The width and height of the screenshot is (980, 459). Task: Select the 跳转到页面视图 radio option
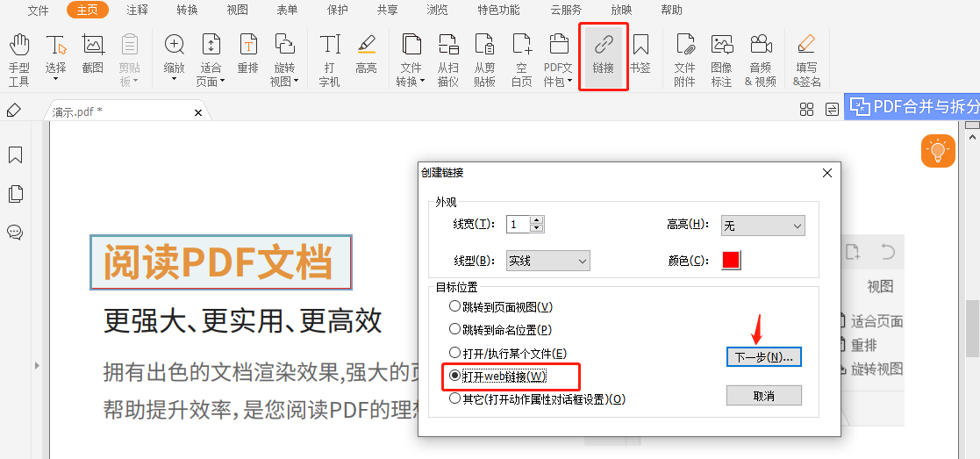point(454,306)
